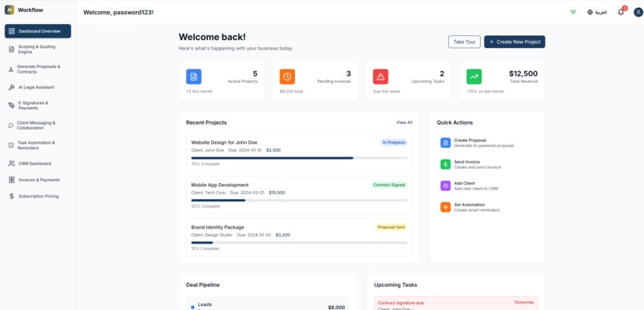Click the Create Proposal blue icon
644x310 pixels.
445,142
